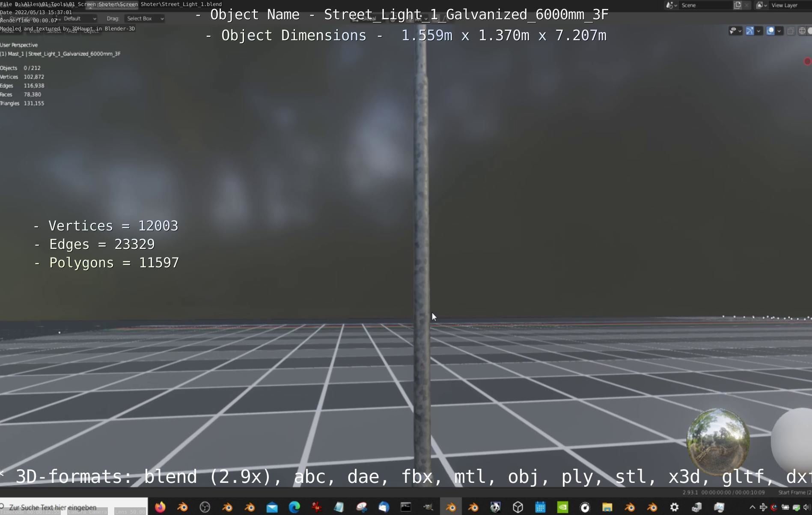Open the faded Select menu in the viewport header
Viewport: 812px width, 515px height.
[x=54, y=31]
